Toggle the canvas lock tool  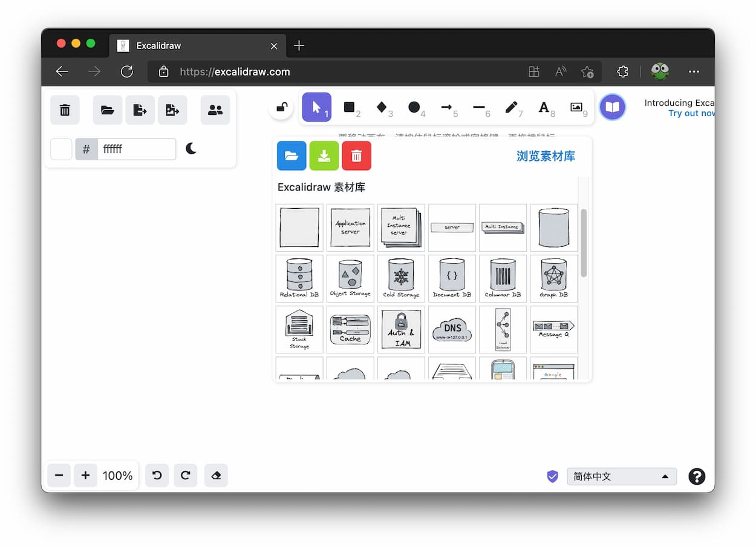tap(281, 108)
